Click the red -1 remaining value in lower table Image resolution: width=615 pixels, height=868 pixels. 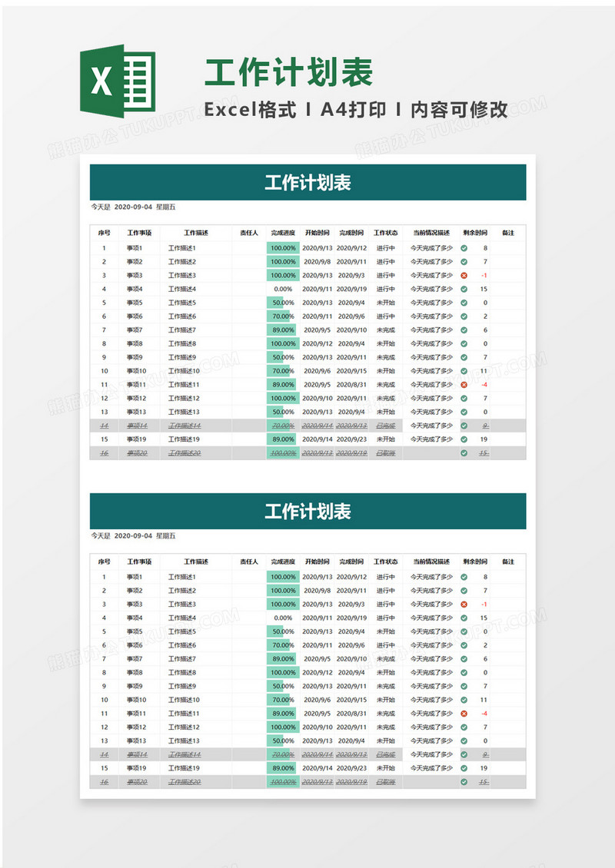pyautogui.click(x=484, y=604)
